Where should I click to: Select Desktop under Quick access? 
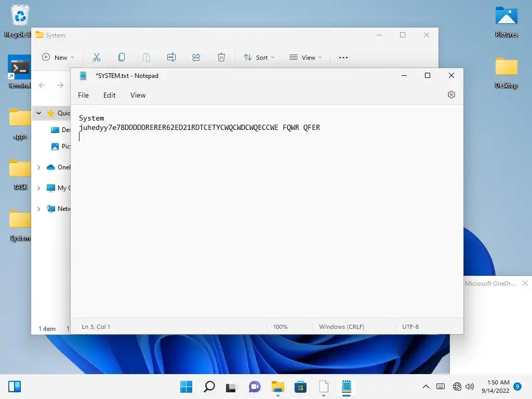point(60,129)
